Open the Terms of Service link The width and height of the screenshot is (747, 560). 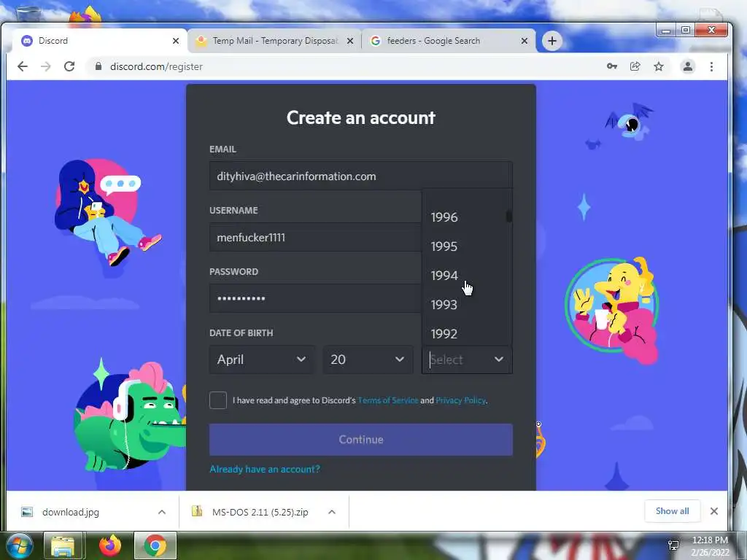click(388, 400)
